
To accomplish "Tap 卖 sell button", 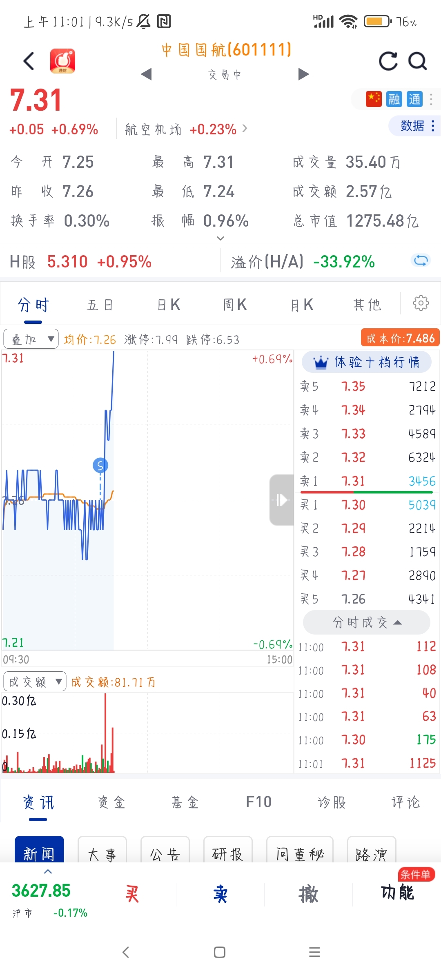I will coord(220,894).
